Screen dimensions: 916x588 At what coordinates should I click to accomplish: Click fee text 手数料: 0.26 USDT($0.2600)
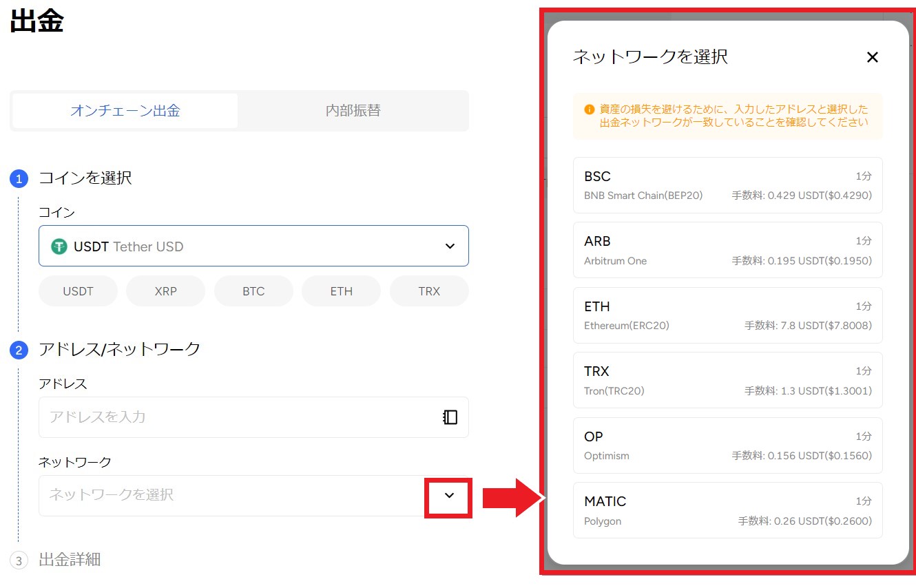(x=805, y=521)
